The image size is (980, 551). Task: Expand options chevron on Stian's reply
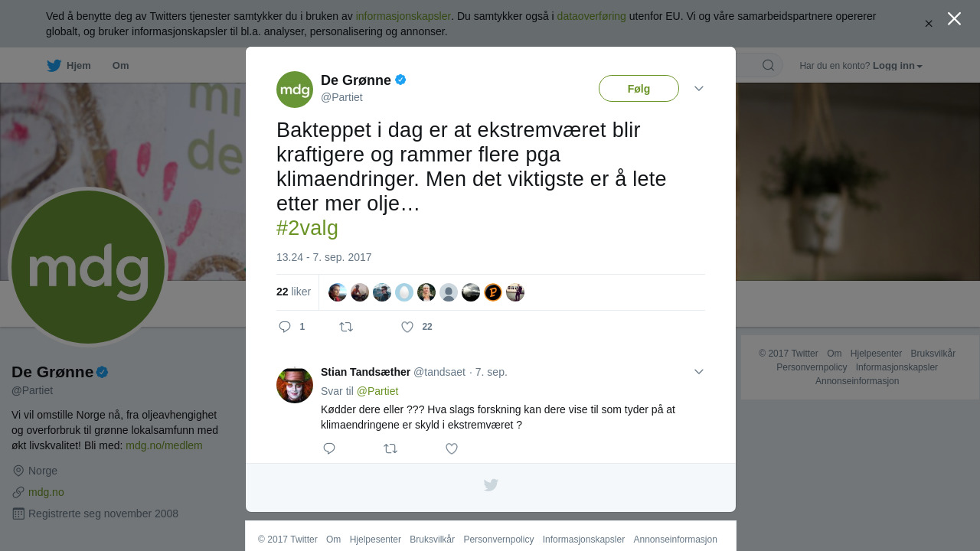coord(699,371)
